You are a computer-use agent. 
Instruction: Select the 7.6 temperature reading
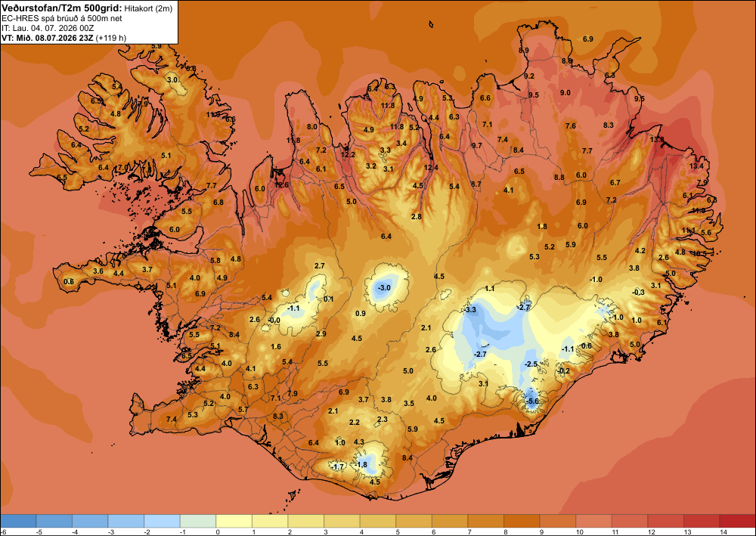[570, 126]
